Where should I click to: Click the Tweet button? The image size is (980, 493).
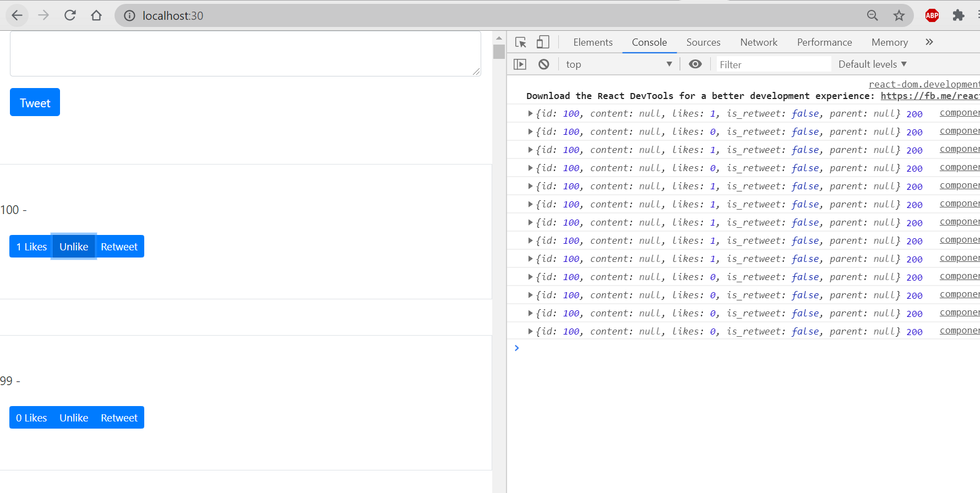[x=35, y=102]
